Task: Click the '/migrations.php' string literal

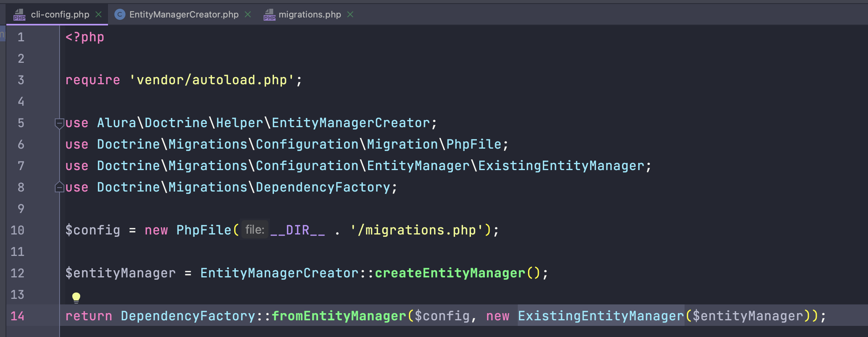Action: point(417,230)
